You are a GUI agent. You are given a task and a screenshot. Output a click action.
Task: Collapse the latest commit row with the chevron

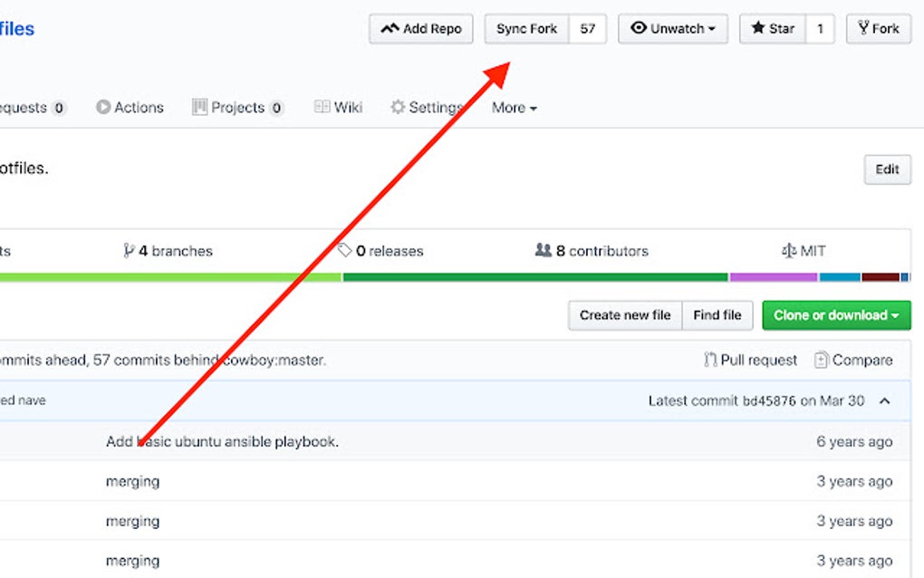click(x=885, y=400)
